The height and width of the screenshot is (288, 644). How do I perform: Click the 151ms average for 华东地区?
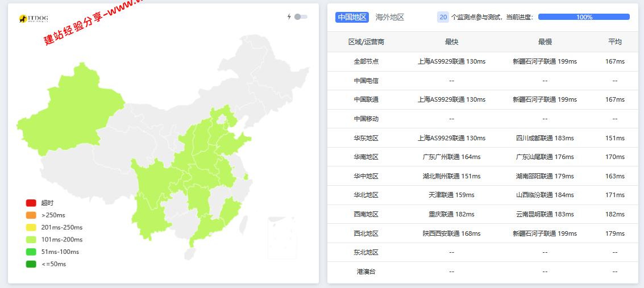click(x=615, y=138)
